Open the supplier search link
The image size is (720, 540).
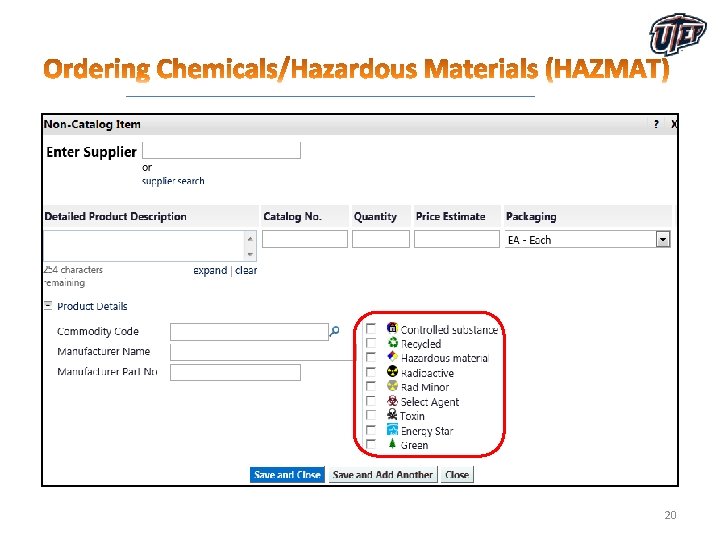tap(173, 181)
